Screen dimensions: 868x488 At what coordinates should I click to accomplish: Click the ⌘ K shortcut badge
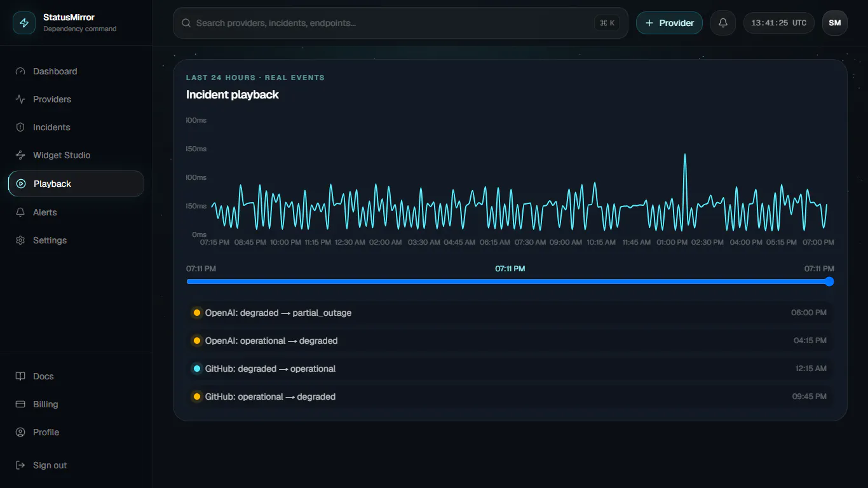click(x=607, y=23)
